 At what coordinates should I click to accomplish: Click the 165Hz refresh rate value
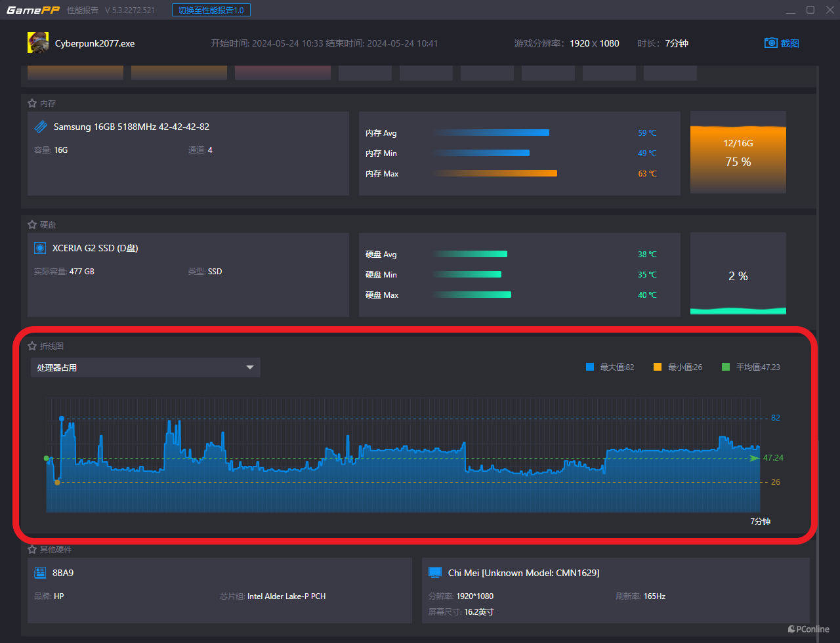pyautogui.click(x=654, y=596)
